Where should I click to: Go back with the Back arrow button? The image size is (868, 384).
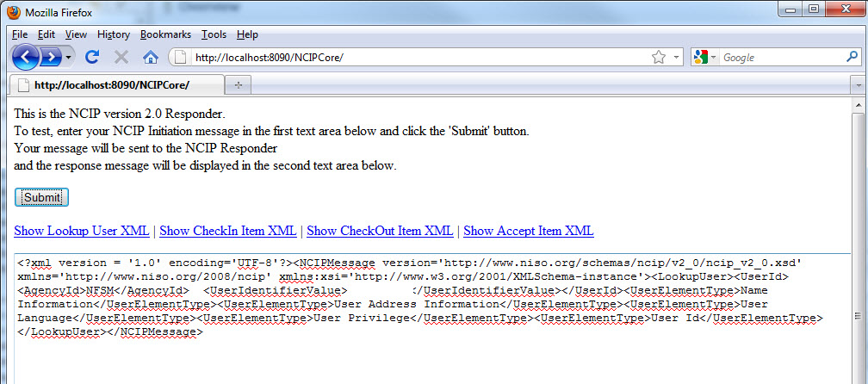[25, 57]
